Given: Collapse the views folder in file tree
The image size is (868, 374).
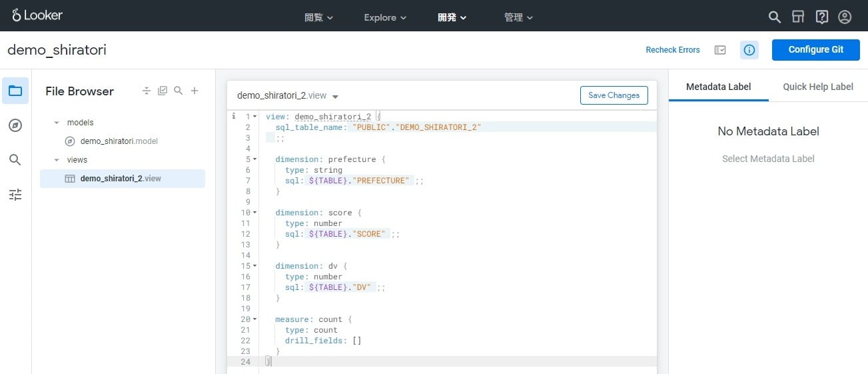Looking at the screenshot, I should point(57,160).
